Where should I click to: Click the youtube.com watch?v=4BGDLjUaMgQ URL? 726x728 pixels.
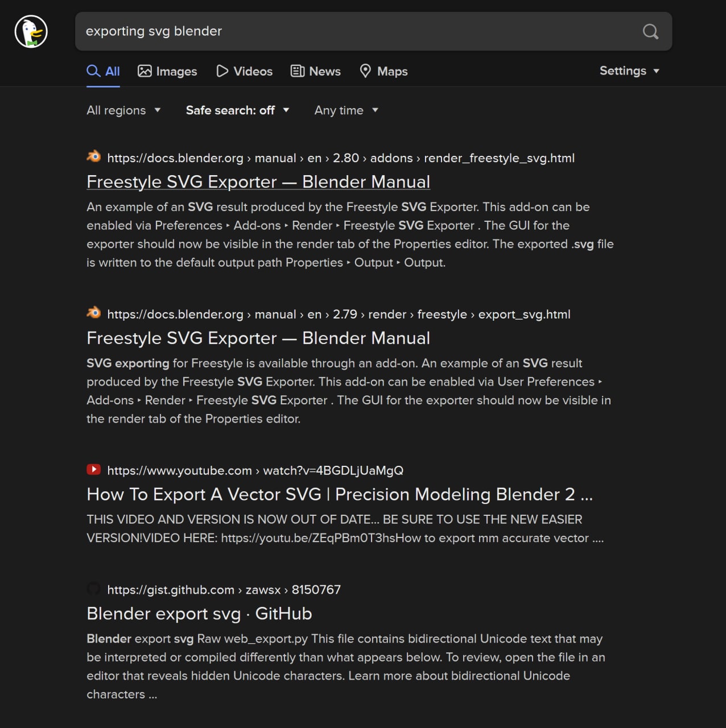tap(255, 471)
